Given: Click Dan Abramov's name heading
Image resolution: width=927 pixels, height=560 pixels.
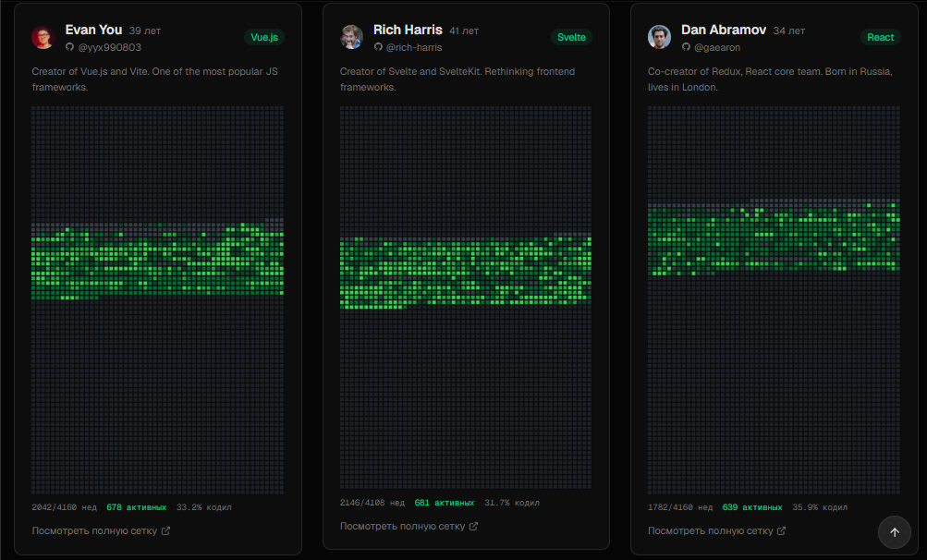Looking at the screenshot, I should point(724,30).
